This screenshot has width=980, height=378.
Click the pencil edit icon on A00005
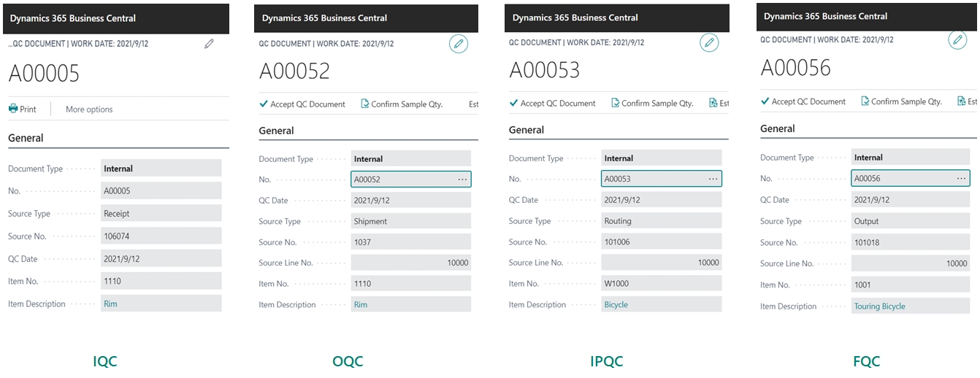point(209,44)
